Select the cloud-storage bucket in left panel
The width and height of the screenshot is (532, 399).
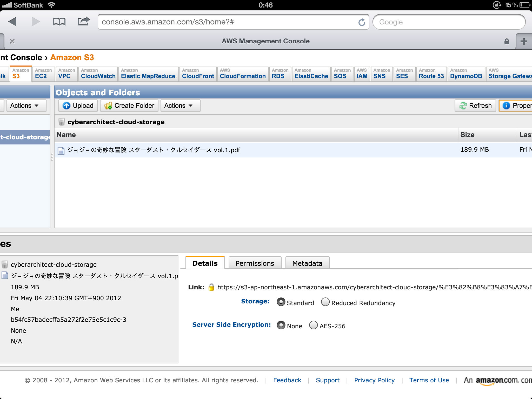(25, 137)
